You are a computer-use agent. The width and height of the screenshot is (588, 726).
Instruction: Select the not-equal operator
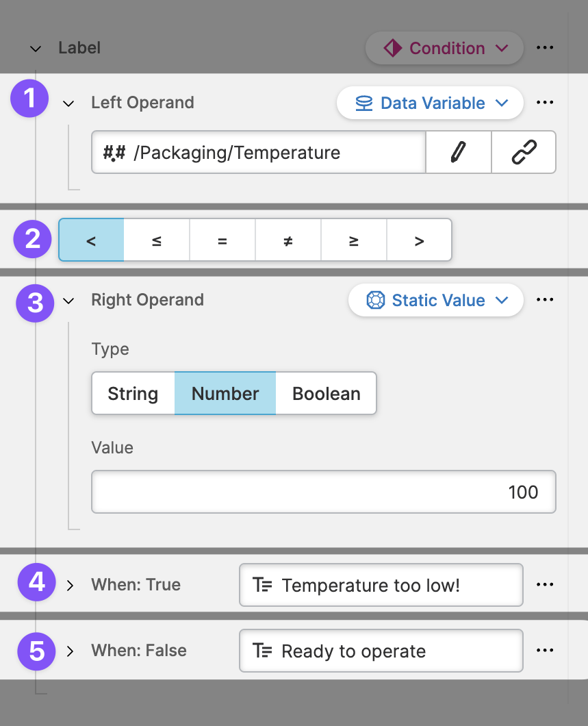(288, 240)
